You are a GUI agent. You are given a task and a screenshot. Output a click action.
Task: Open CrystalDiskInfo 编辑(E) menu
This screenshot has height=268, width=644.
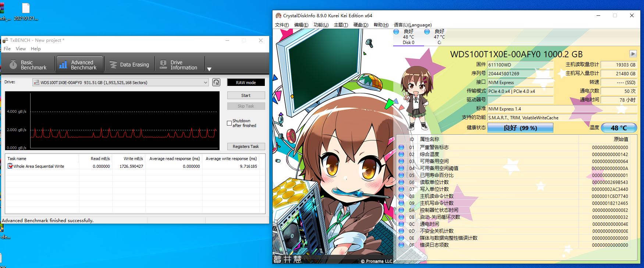[301, 25]
